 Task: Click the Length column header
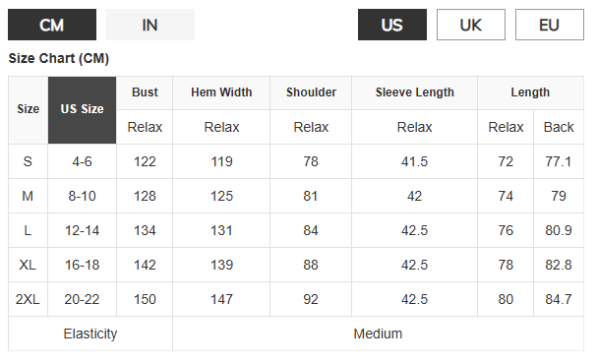530,92
